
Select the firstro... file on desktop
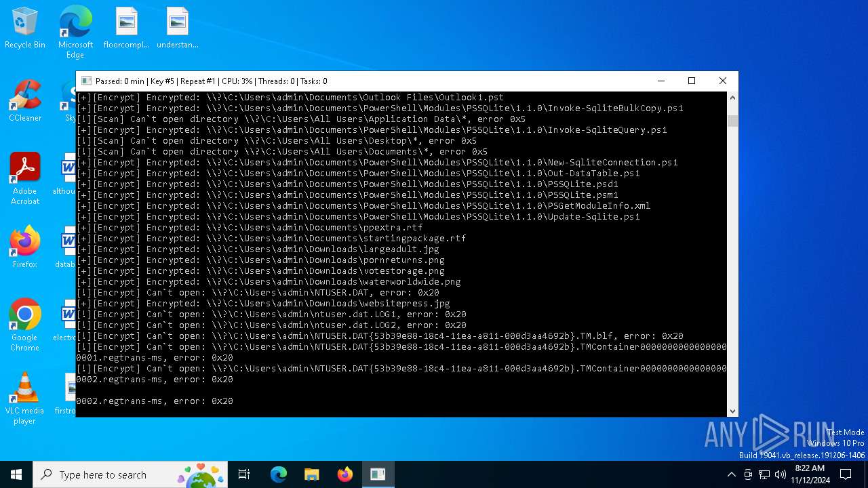pyautogui.click(x=66, y=394)
